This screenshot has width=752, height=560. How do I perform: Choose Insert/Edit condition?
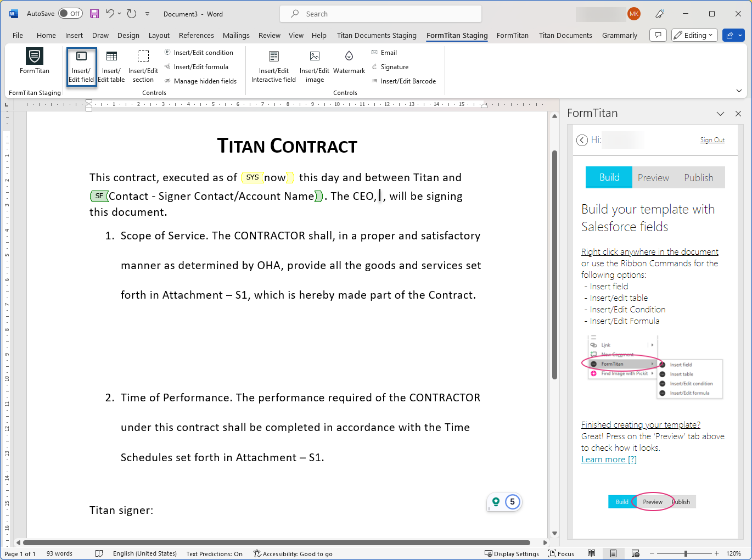(199, 53)
